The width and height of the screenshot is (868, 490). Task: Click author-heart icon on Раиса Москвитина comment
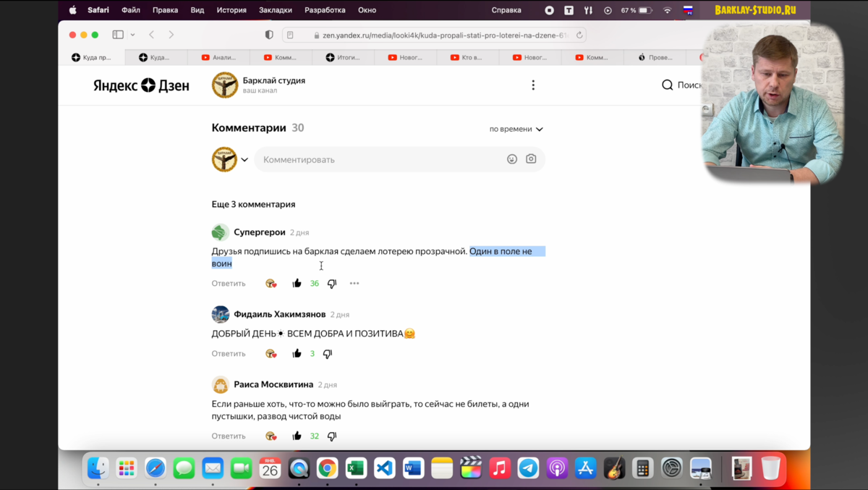tap(271, 436)
